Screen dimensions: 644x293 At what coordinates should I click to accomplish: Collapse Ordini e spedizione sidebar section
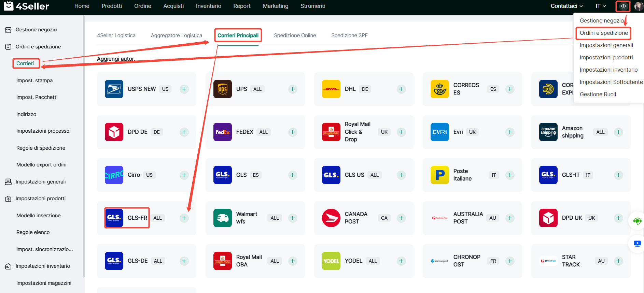(38, 47)
